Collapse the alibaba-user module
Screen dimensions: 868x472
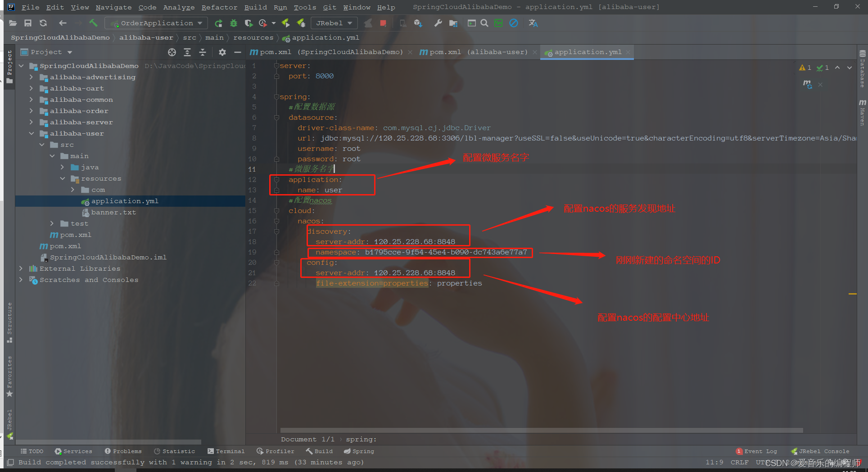tap(31, 133)
